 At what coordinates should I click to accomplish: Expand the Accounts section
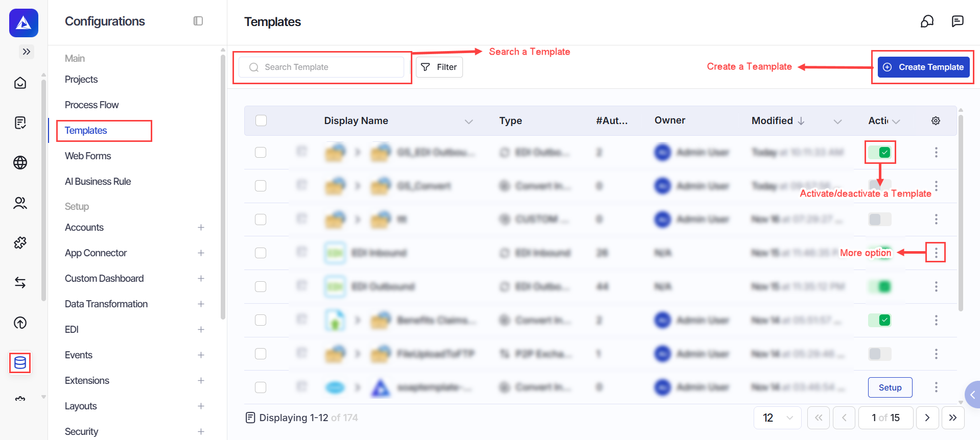[201, 228]
